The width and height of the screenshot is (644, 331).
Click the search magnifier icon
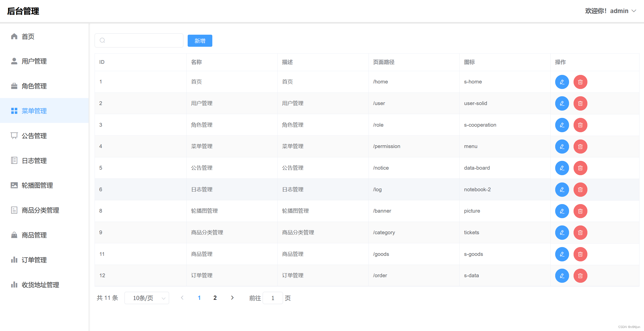tap(102, 40)
